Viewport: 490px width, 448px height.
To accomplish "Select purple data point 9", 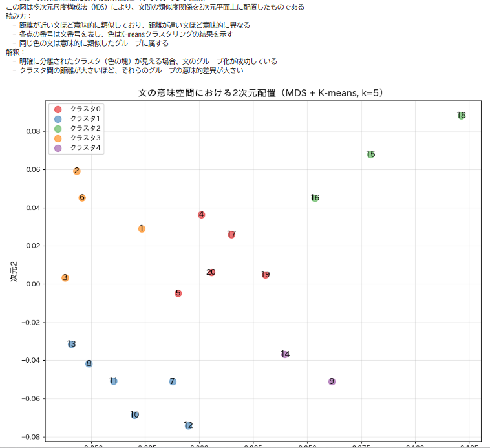I will (x=332, y=382).
